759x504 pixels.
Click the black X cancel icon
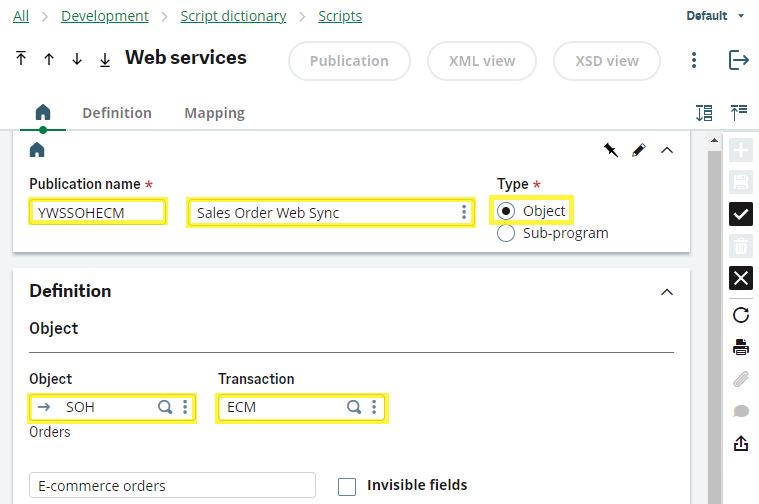click(741, 278)
